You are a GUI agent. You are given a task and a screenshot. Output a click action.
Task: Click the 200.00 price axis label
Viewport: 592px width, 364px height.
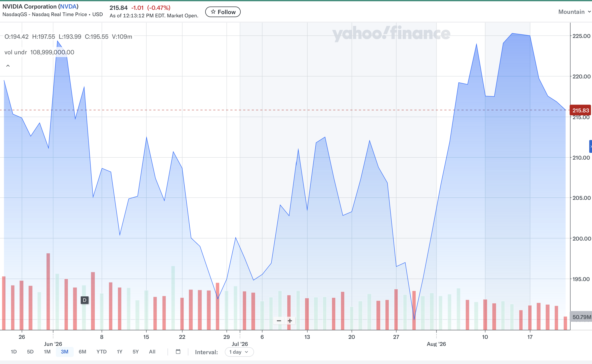(581, 239)
